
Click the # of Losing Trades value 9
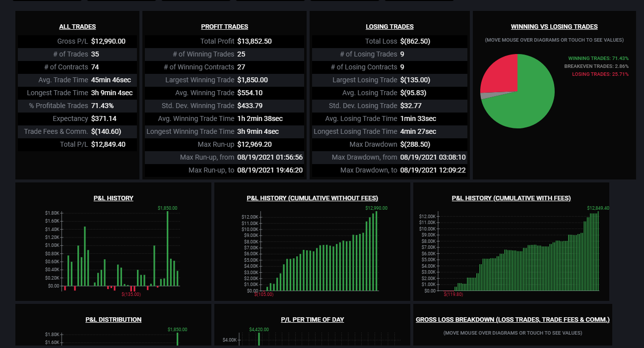(402, 54)
